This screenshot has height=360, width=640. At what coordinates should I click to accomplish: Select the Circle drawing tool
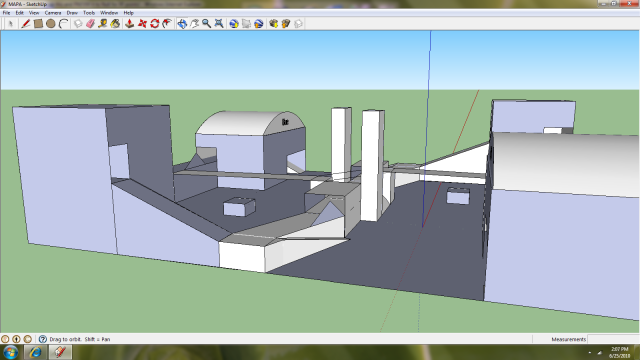coord(51,24)
